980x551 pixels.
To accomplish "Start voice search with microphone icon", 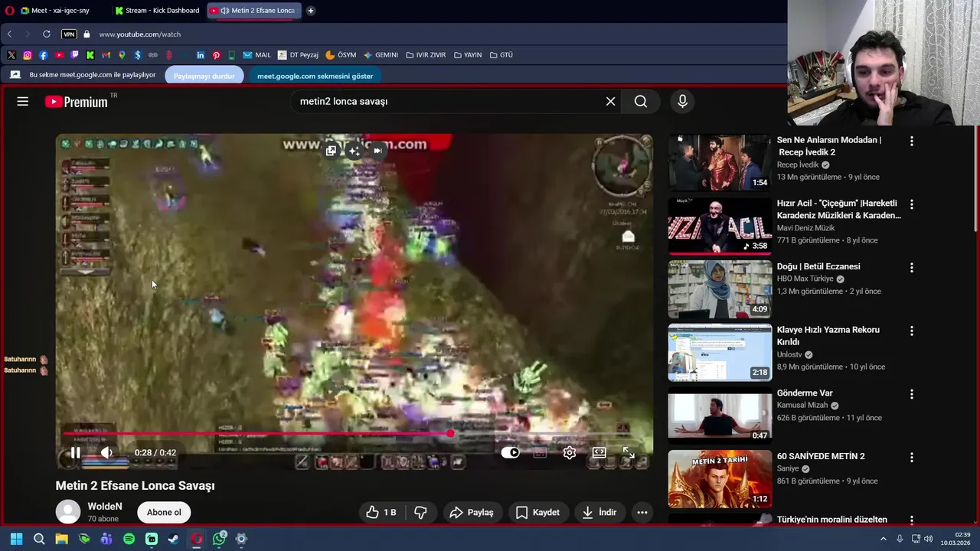I will 682,101.
